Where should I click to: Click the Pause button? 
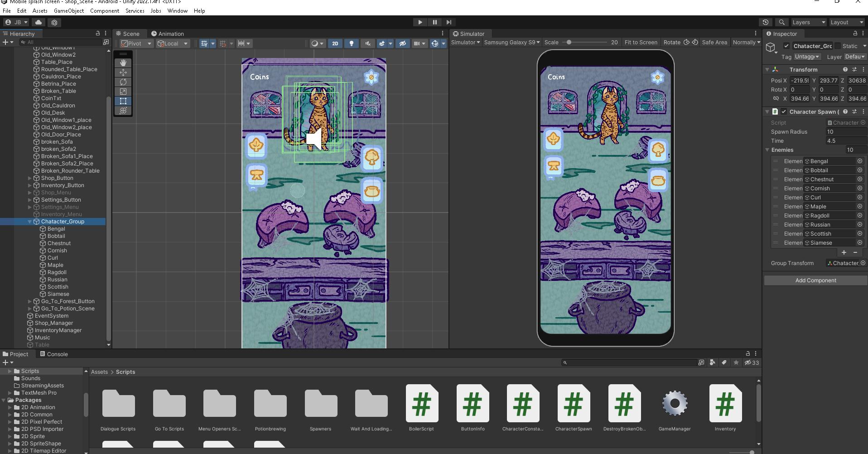tap(434, 22)
